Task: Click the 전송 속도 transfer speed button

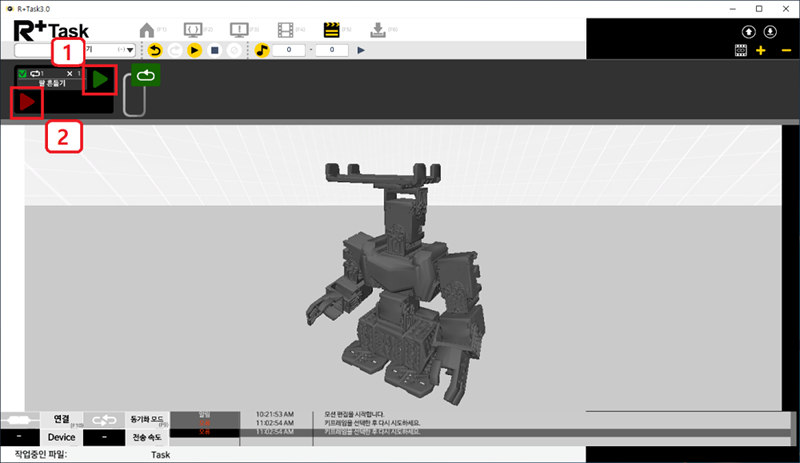Action: 147,438
